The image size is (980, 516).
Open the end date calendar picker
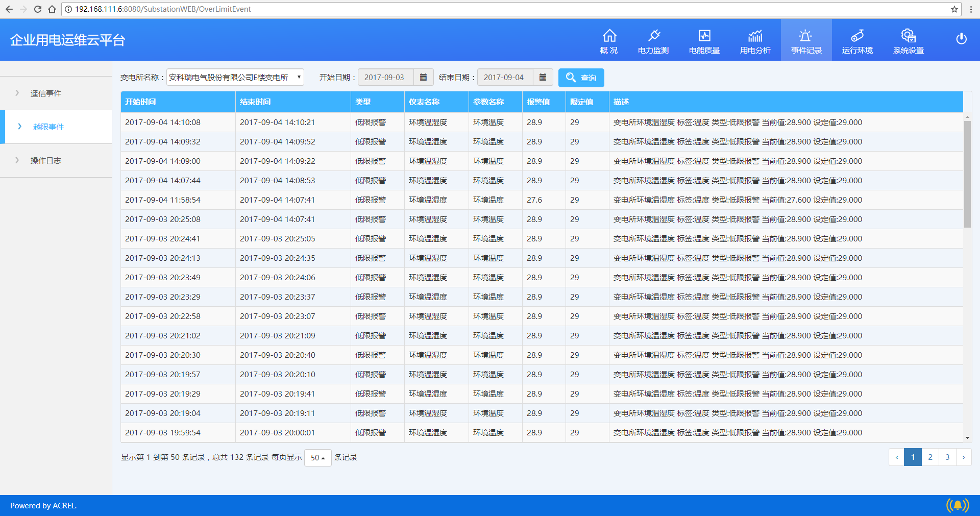click(x=543, y=78)
